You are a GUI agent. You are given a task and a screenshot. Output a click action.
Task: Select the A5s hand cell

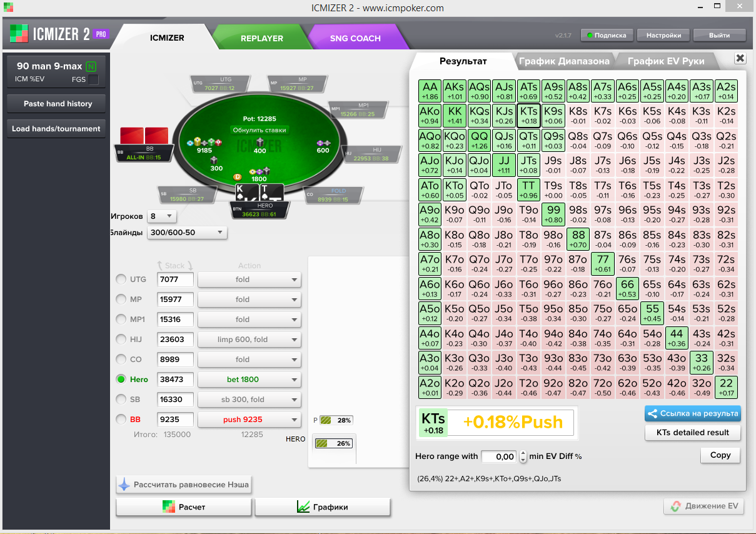(x=652, y=91)
